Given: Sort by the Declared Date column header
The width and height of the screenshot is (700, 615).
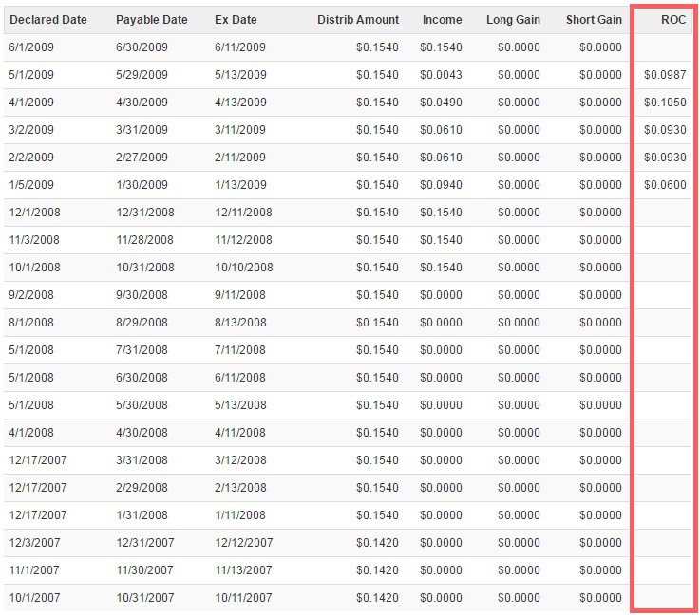Looking at the screenshot, I should coord(48,20).
